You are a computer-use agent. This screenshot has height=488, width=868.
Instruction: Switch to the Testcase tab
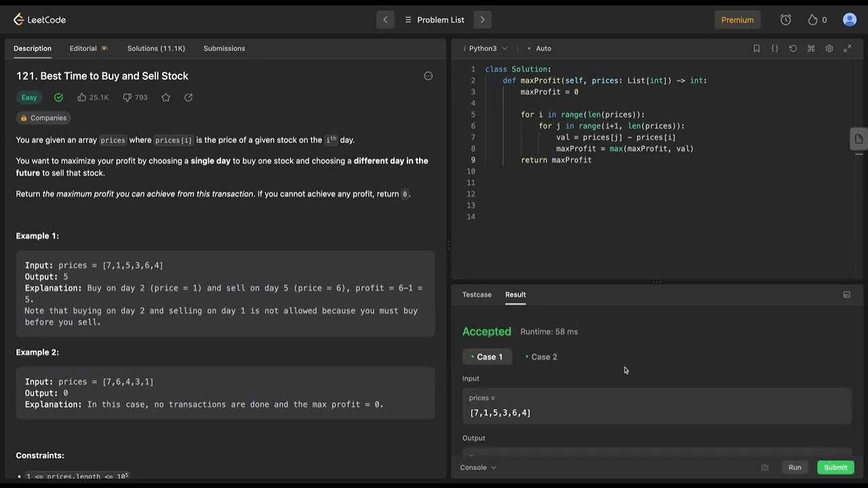click(x=477, y=295)
